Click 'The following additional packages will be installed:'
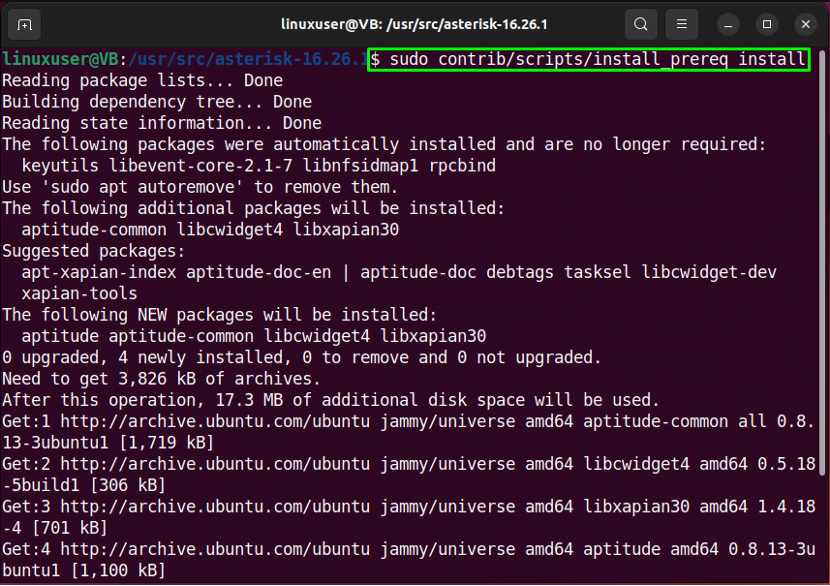The width and height of the screenshot is (830, 586). click(x=254, y=208)
